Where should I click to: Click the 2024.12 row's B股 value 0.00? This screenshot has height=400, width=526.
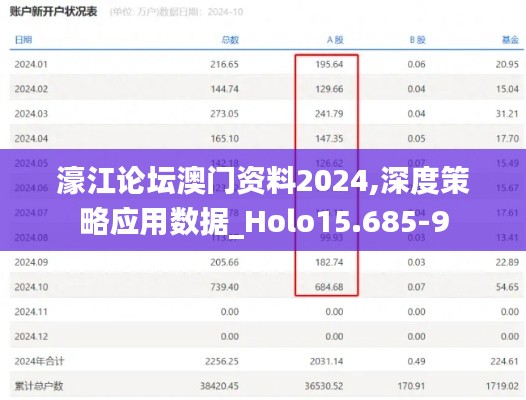[416, 337]
